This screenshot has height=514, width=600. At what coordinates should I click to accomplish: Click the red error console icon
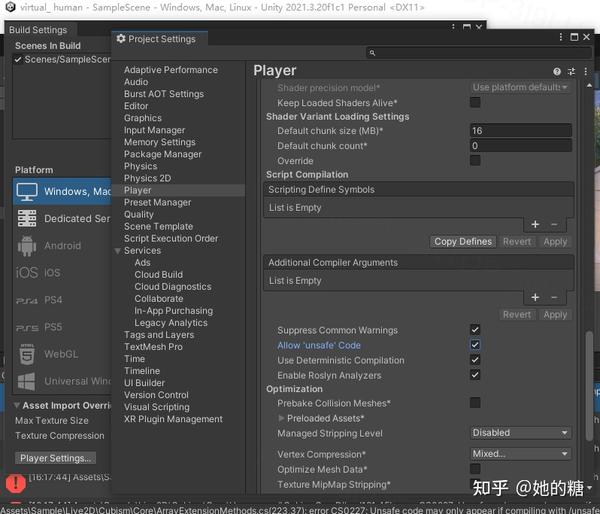pos(16,483)
